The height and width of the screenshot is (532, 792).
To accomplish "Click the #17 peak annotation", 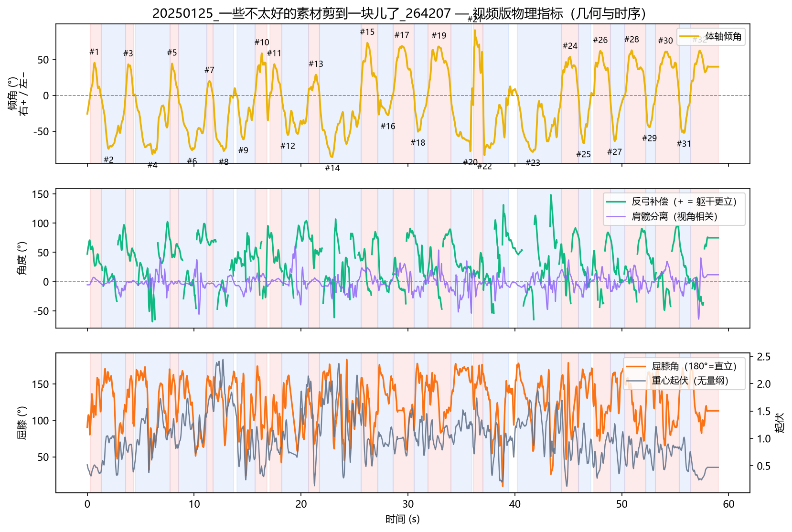I will [402, 35].
